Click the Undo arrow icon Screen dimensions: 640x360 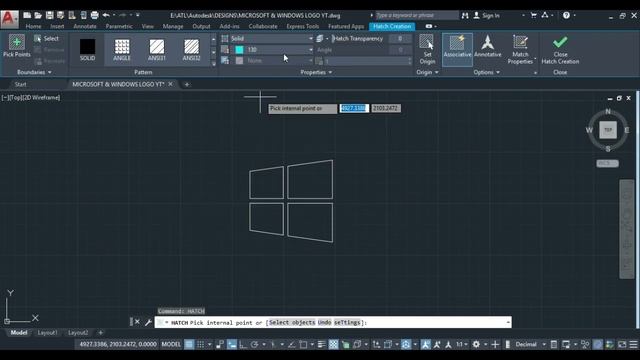[106, 15]
